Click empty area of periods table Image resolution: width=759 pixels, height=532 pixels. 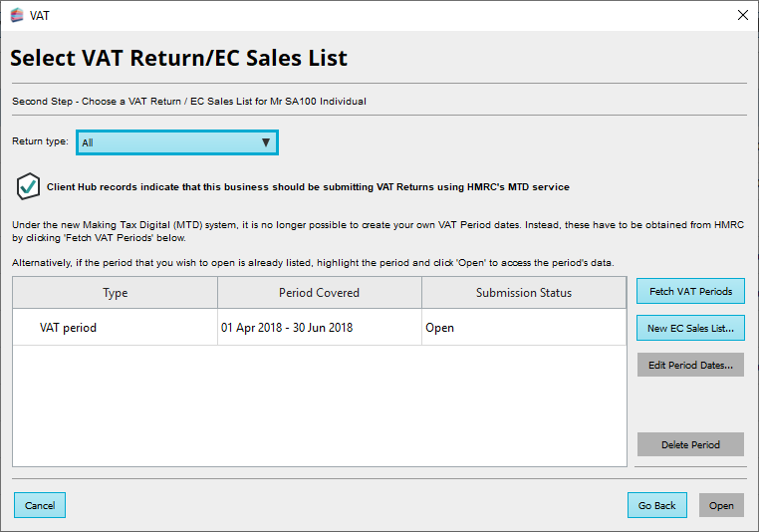[319, 408]
